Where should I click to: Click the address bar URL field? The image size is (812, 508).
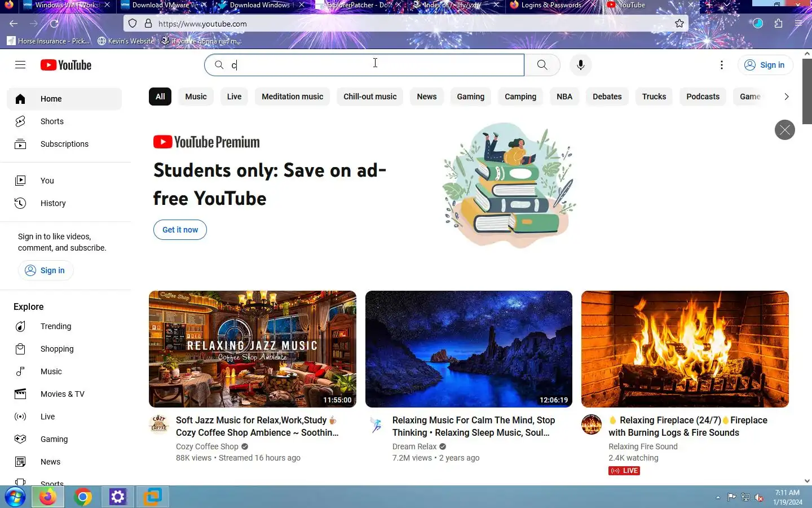406,24
